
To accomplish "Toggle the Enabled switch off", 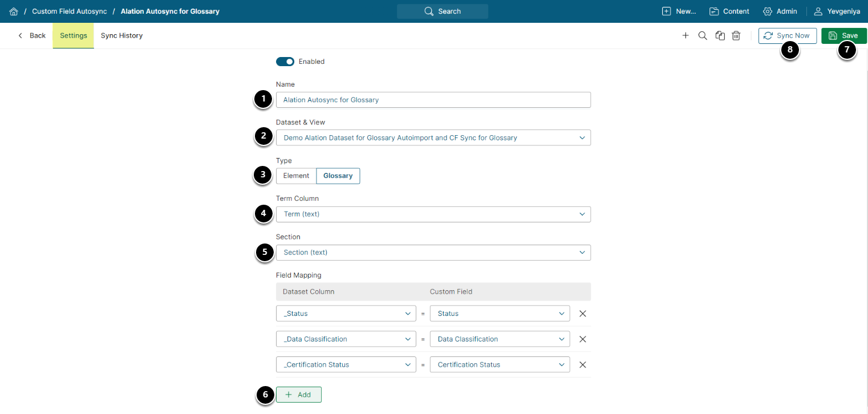I will coord(285,62).
